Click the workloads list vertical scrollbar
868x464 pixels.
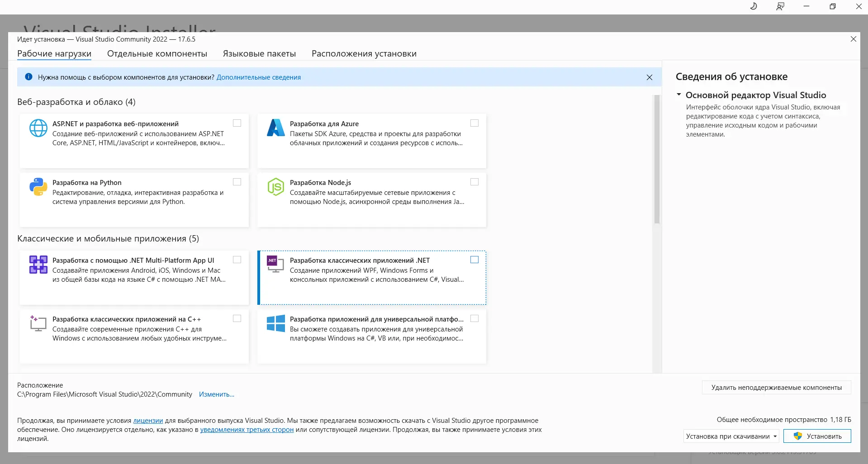coord(657,159)
